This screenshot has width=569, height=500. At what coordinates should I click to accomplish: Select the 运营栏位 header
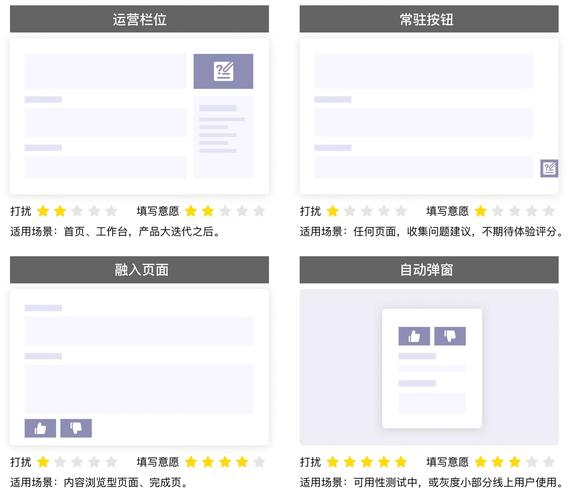pos(139,19)
